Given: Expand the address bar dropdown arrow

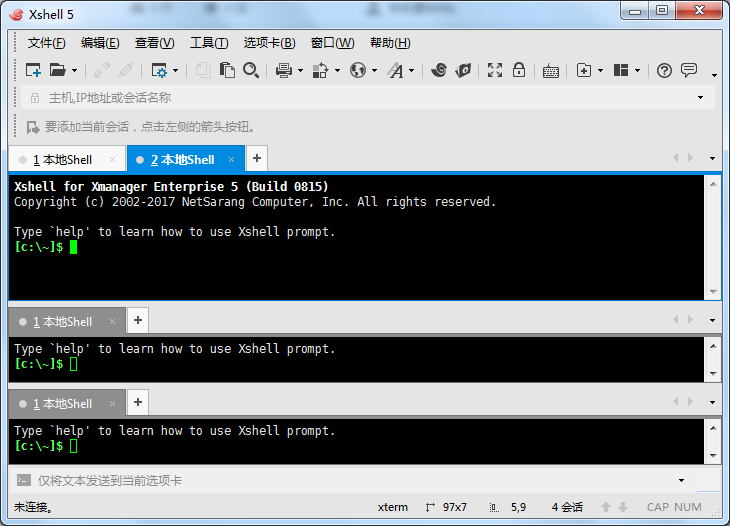Looking at the screenshot, I should click(x=700, y=98).
